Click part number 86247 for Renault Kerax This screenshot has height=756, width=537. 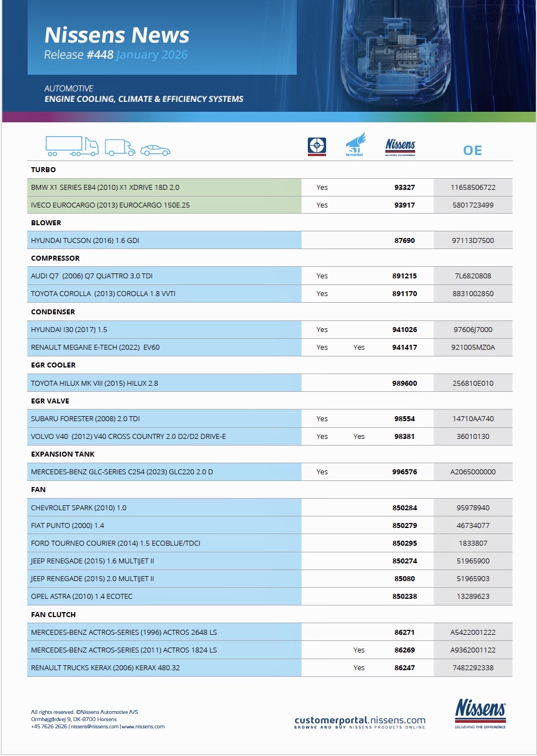(404, 668)
